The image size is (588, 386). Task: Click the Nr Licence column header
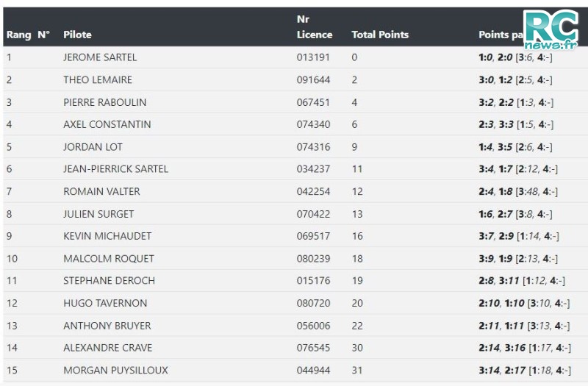(315, 27)
